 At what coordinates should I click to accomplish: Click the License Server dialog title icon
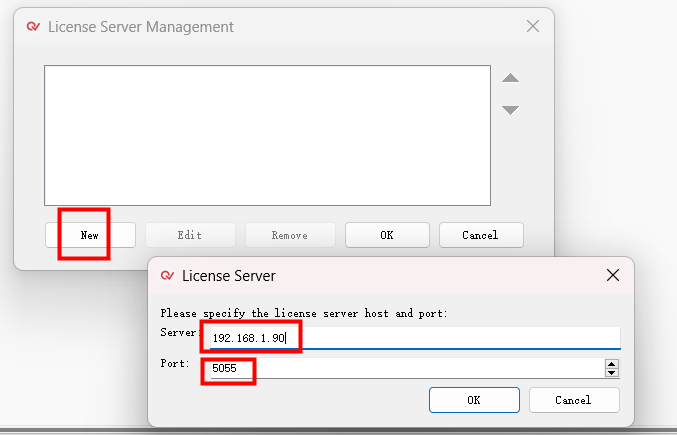167,275
